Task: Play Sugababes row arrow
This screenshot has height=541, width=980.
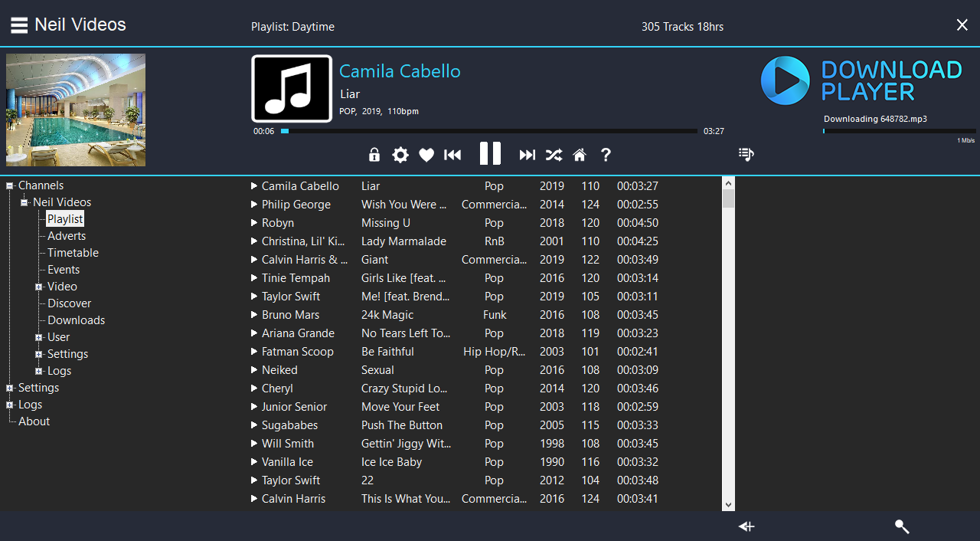Action: click(254, 425)
